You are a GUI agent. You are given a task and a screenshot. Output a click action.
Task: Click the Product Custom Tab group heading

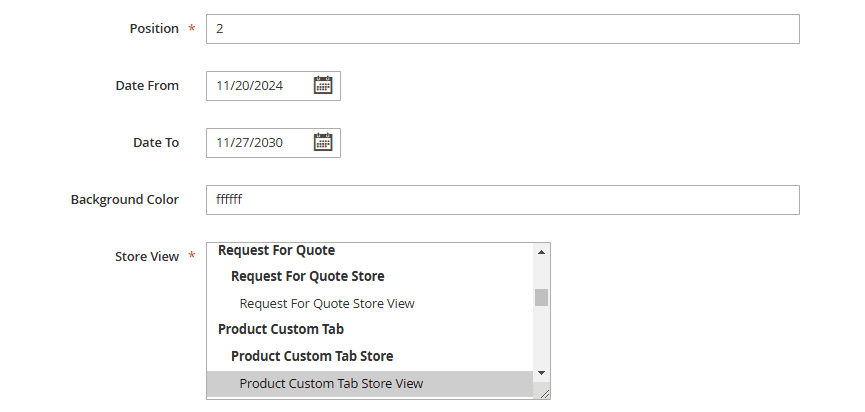click(281, 328)
